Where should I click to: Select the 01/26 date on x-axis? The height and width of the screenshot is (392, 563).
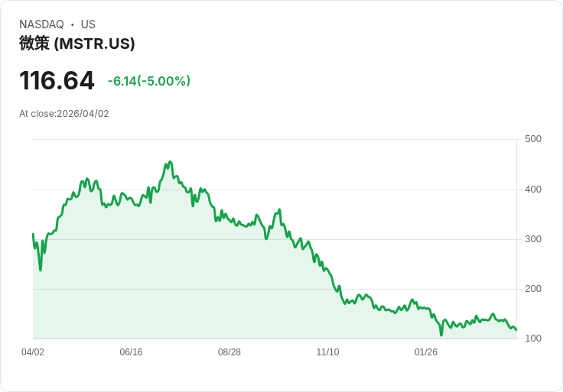tap(426, 352)
